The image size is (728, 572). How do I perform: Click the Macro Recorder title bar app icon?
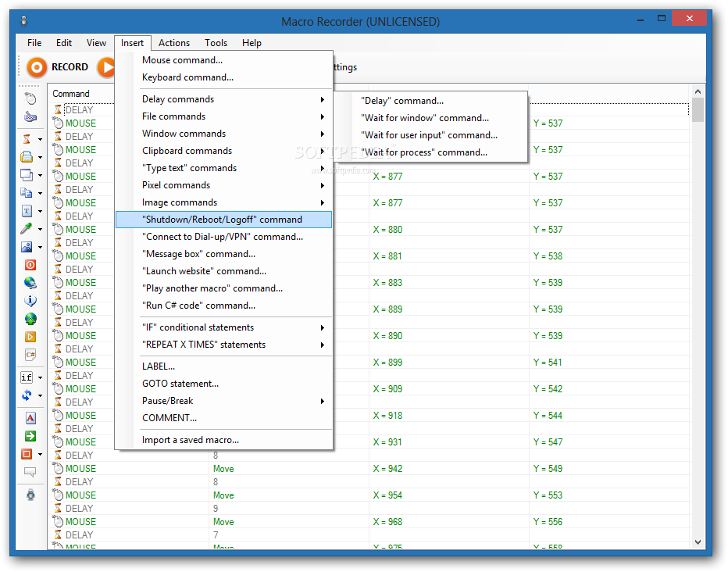click(x=24, y=21)
